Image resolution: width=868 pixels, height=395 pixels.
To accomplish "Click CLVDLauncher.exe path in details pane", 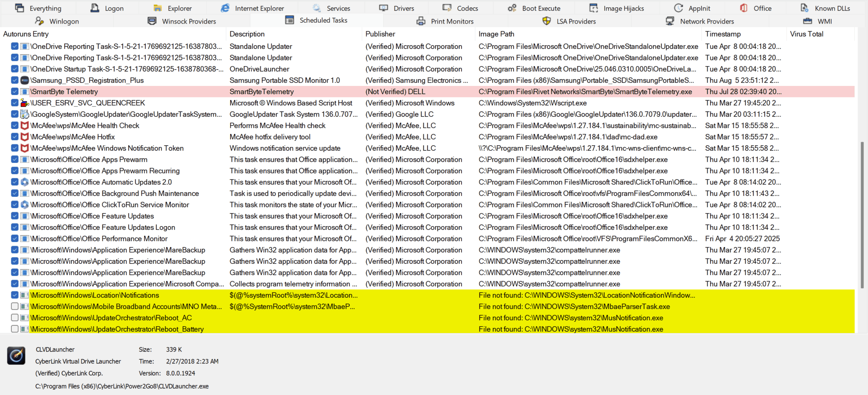I will [x=122, y=386].
